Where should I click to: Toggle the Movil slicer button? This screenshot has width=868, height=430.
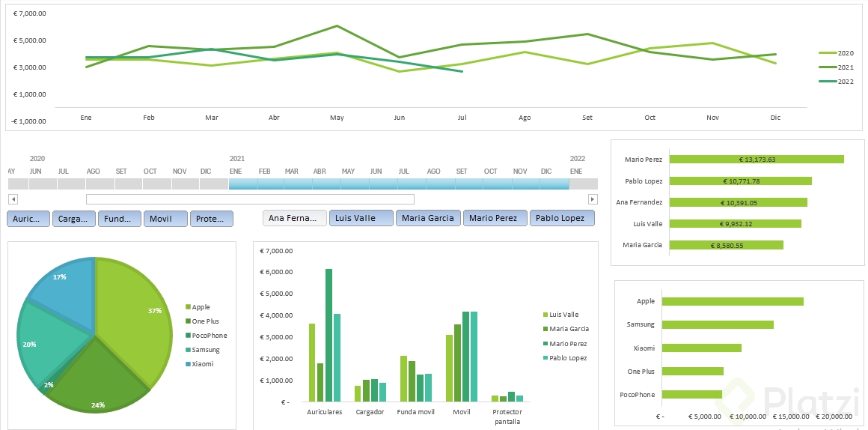[x=165, y=218]
